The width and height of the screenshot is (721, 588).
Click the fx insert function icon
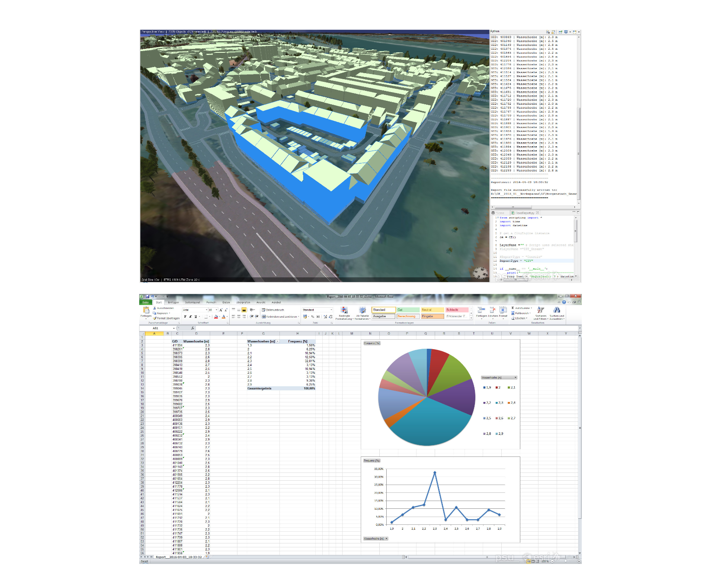tap(192, 328)
